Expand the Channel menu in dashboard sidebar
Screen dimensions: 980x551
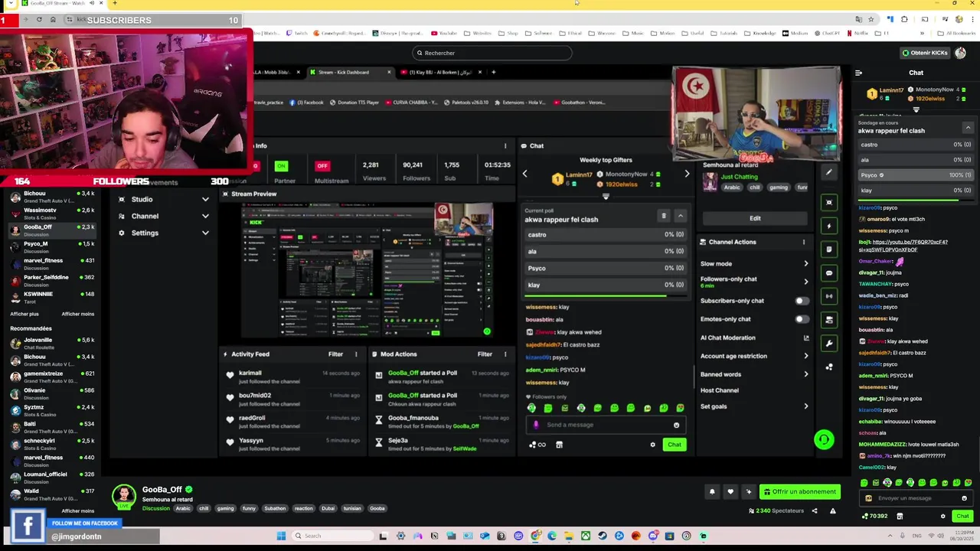click(162, 216)
